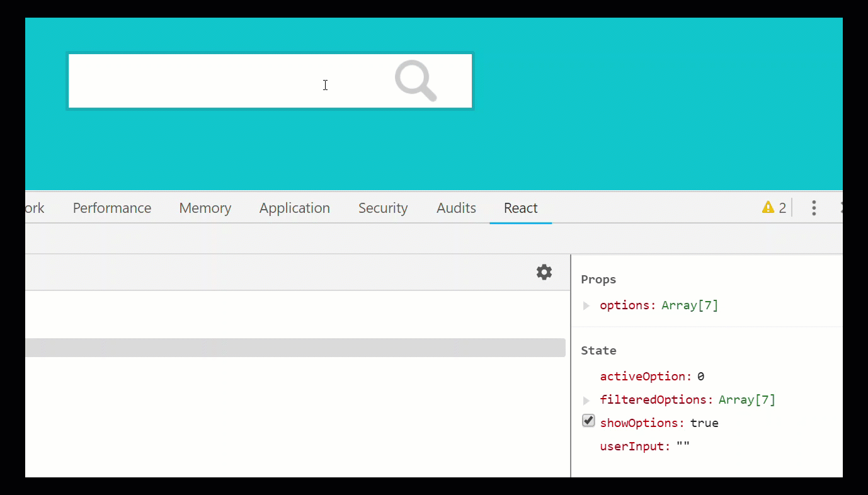Click the Props section heading

pyautogui.click(x=598, y=280)
